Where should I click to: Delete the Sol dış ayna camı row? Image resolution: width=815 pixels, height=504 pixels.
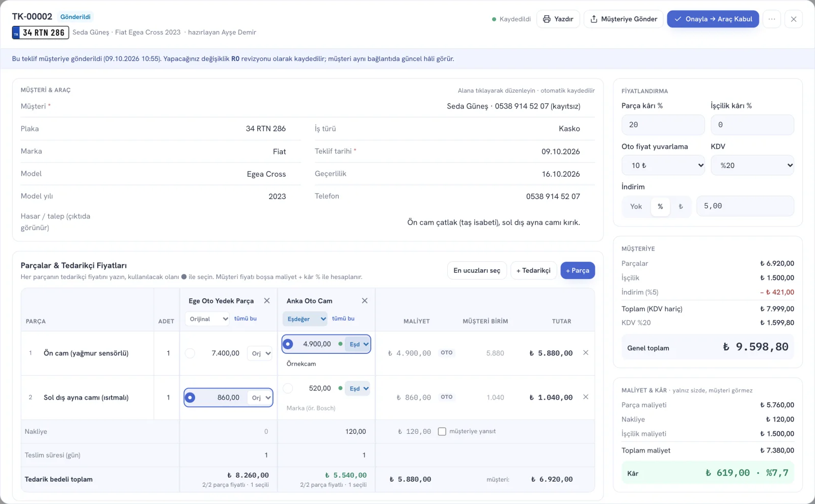[586, 397]
